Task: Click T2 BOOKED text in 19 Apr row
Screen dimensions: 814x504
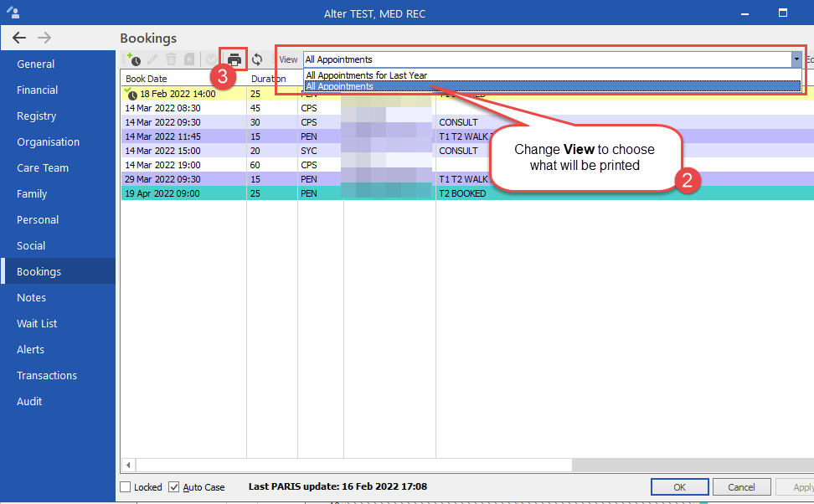Action: pos(462,193)
